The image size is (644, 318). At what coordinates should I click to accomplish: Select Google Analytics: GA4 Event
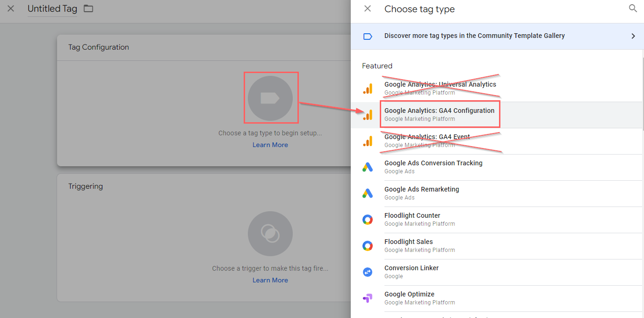click(x=497, y=141)
